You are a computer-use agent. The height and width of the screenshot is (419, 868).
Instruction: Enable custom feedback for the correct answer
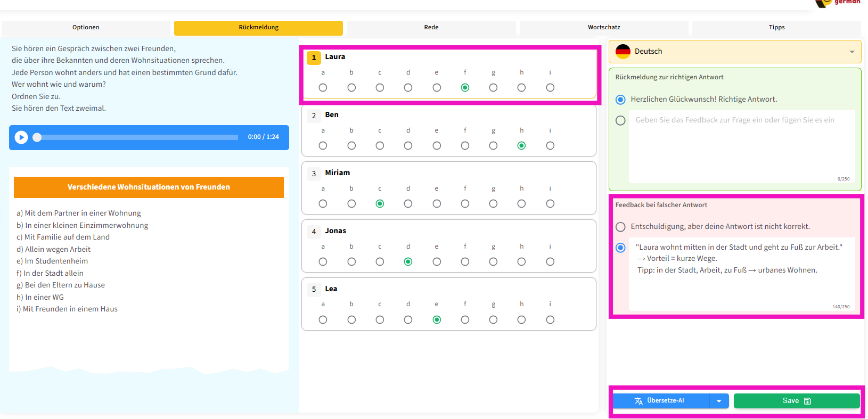tap(620, 121)
